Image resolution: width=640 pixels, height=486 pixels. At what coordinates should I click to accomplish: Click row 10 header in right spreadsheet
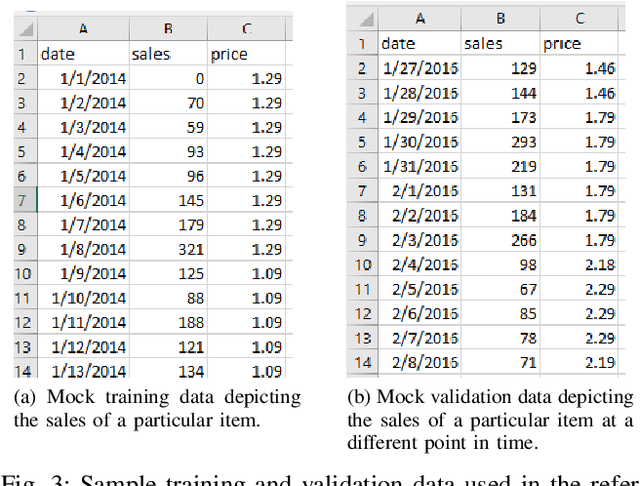coord(361,264)
